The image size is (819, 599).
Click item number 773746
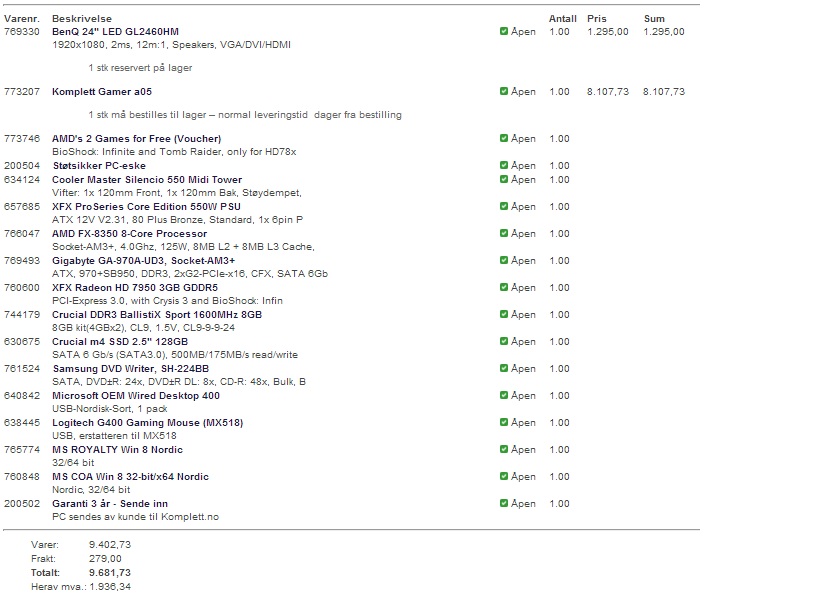pos(21,138)
